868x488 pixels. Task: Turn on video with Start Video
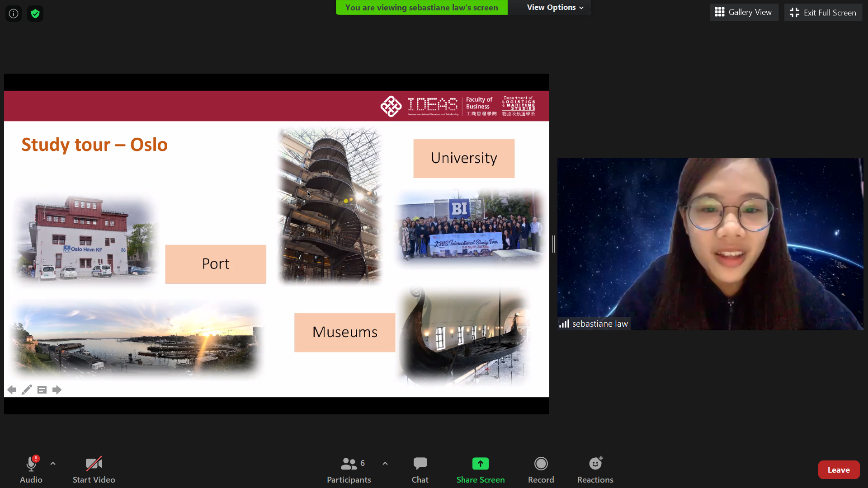[x=94, y=469]
